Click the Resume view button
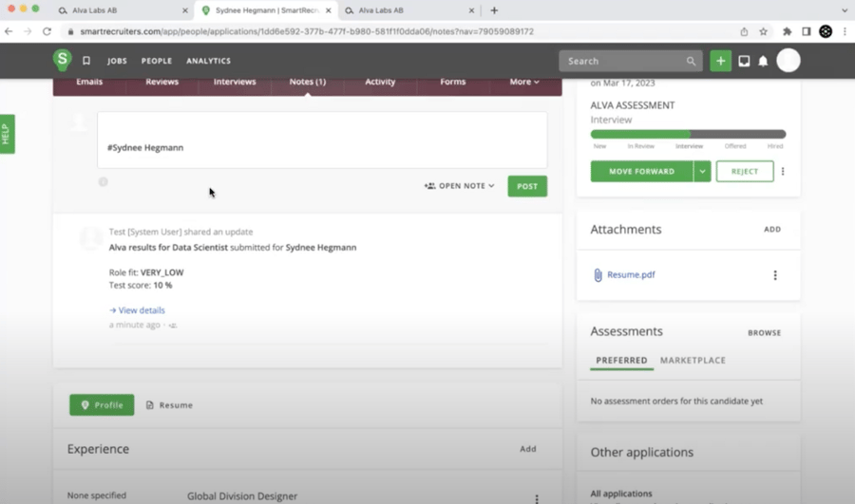 170,405
